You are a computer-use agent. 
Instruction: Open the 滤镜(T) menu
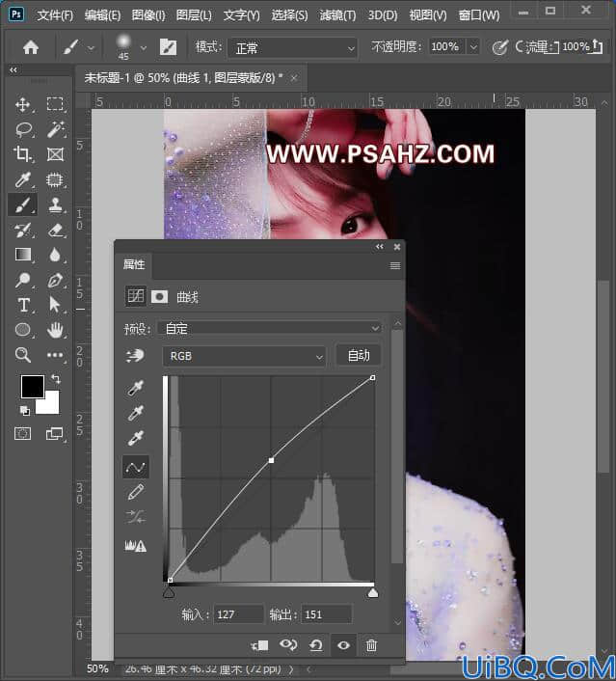(x=337, y=15)
